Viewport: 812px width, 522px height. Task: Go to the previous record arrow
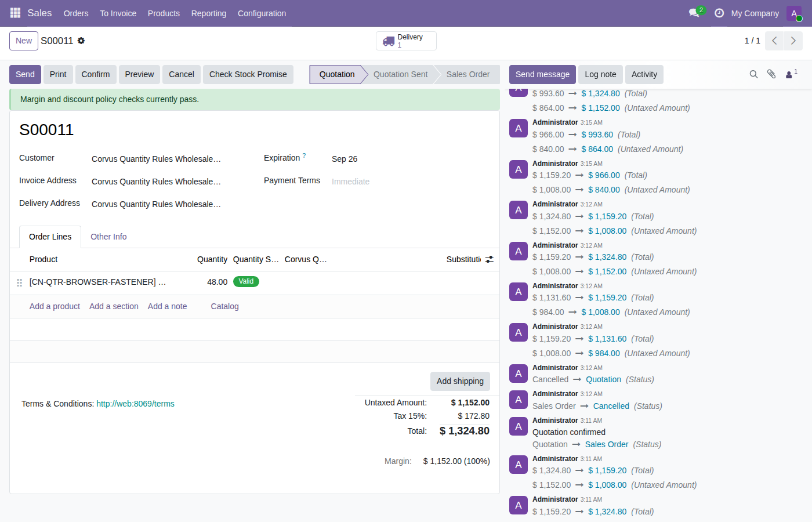click(x=774, y=41)
